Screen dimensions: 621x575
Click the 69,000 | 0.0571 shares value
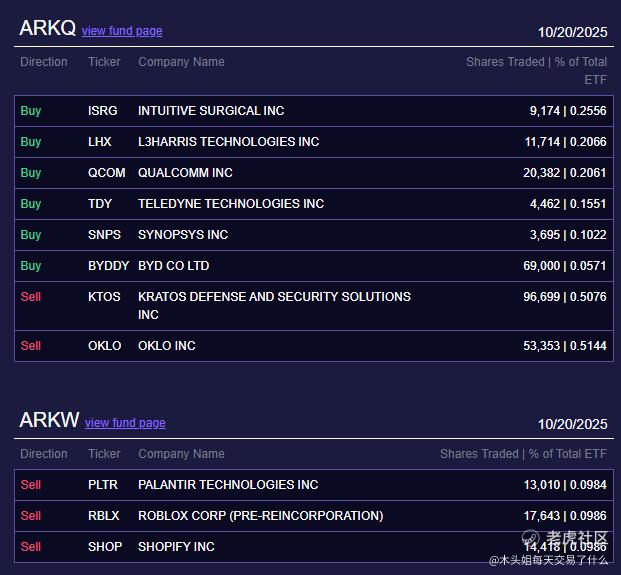[x=565, y=266]
